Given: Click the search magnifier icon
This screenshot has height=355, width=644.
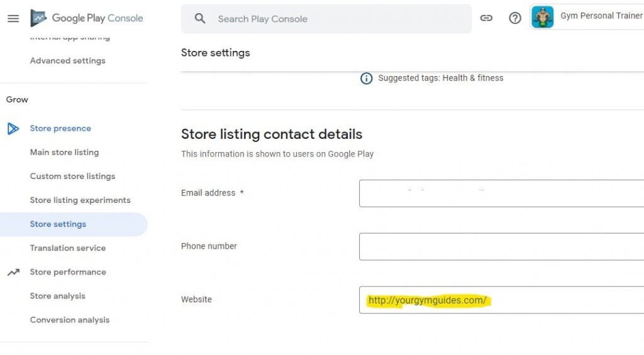Looking at the screenshot, I should pos(200,18).
